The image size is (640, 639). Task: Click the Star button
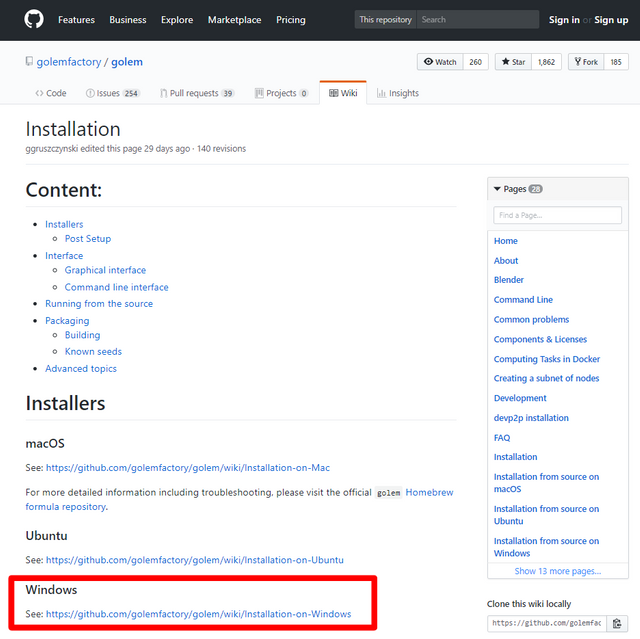pos(513,62)
